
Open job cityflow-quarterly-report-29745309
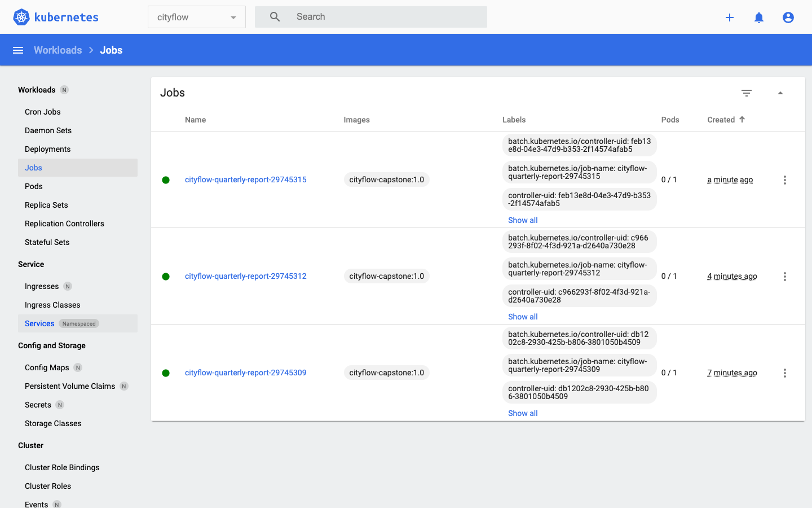(246, 373)
